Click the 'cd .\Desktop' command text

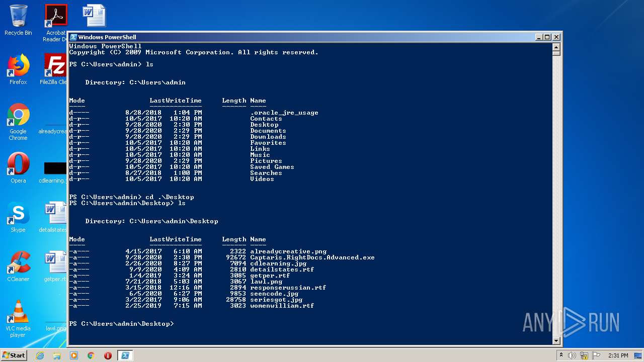(170, 197)
